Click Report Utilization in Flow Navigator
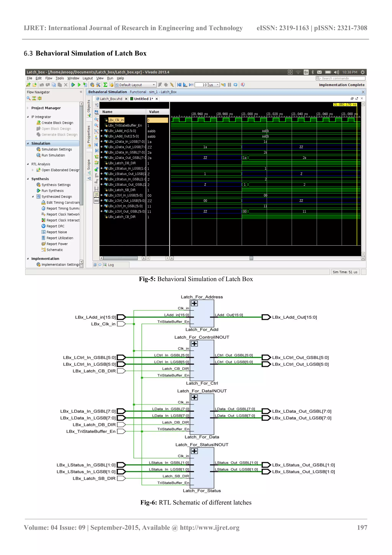 [x=60, y=238]
